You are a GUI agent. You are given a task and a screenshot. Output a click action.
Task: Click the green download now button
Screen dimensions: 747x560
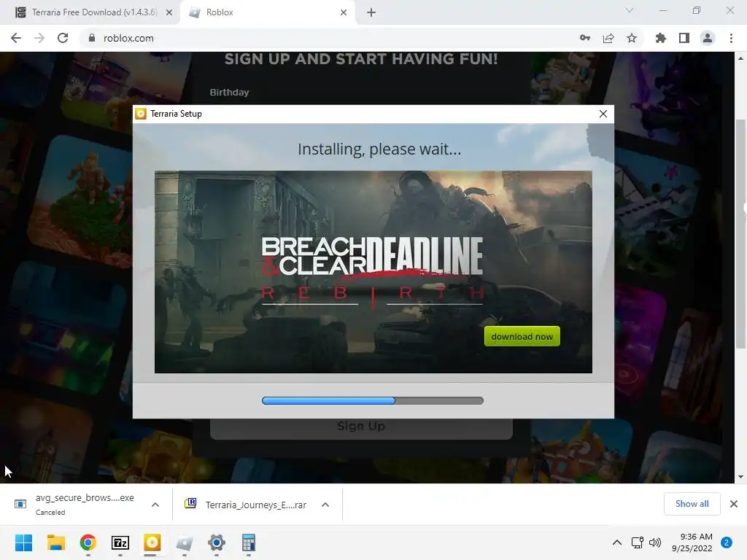point(522,336)
